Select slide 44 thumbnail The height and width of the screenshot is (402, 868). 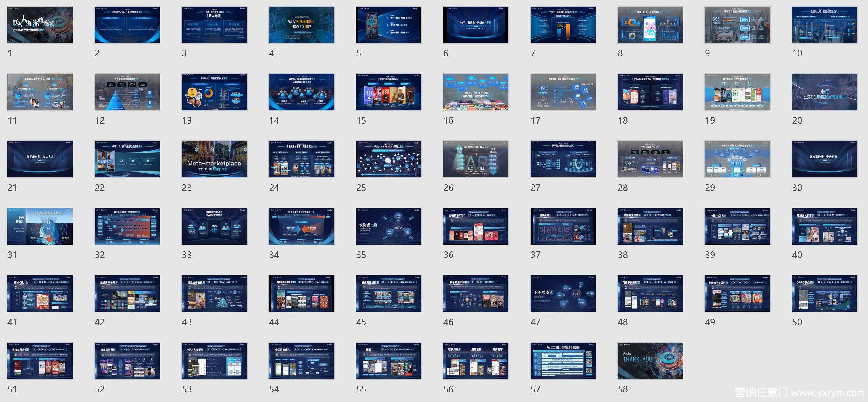click(x=302, y=294)
